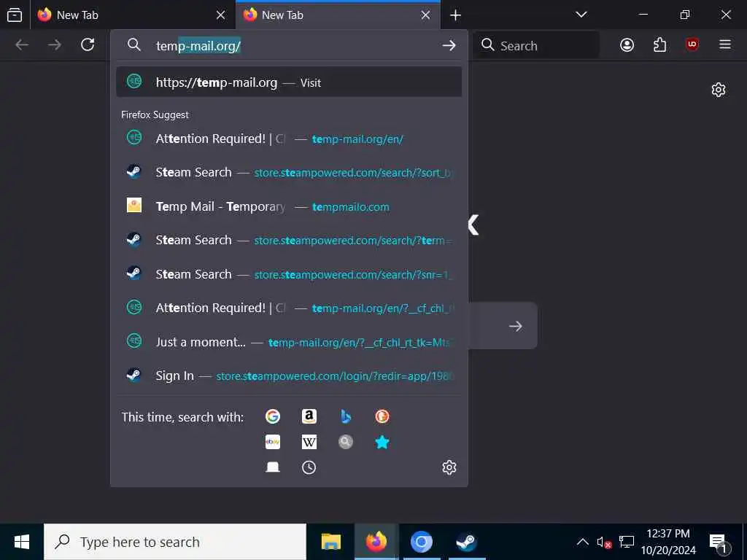Open the Firefox View icon in tab bar
This screenshot has width=747, height=560.
click(x=15, y=15)
